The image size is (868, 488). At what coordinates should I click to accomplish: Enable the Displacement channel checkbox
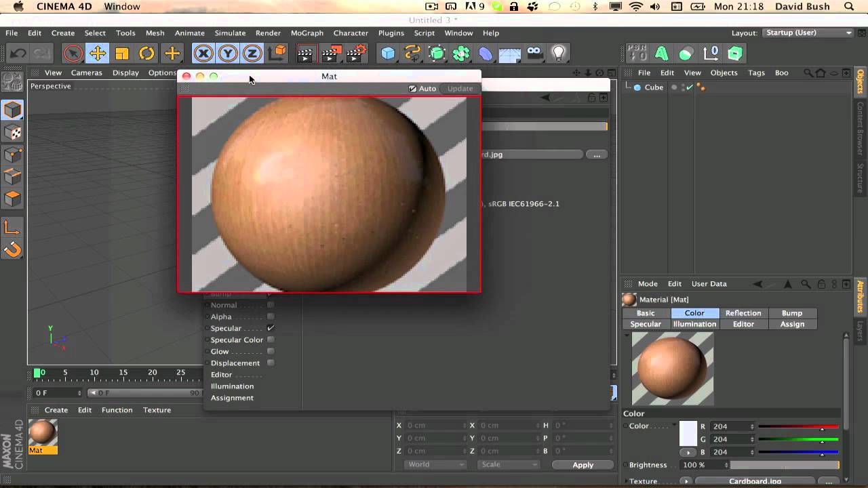271,363
